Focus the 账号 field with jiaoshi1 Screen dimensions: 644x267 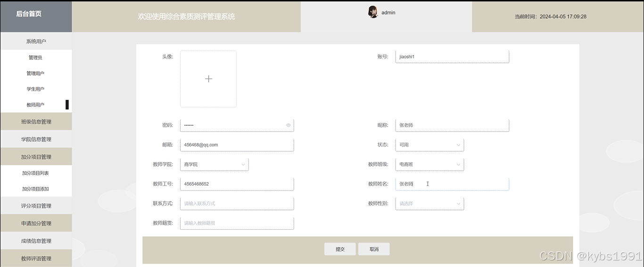[452, 57]
